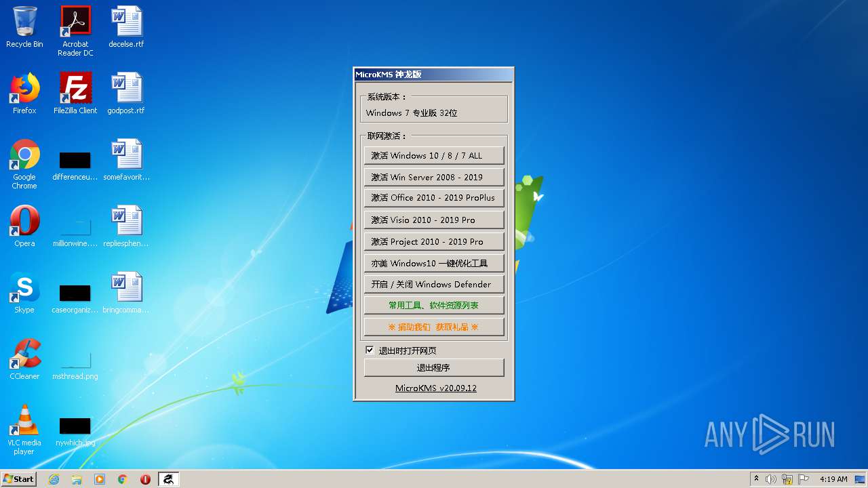Open 亦美 Windows10 一键优化工具 button

(434, 263)
